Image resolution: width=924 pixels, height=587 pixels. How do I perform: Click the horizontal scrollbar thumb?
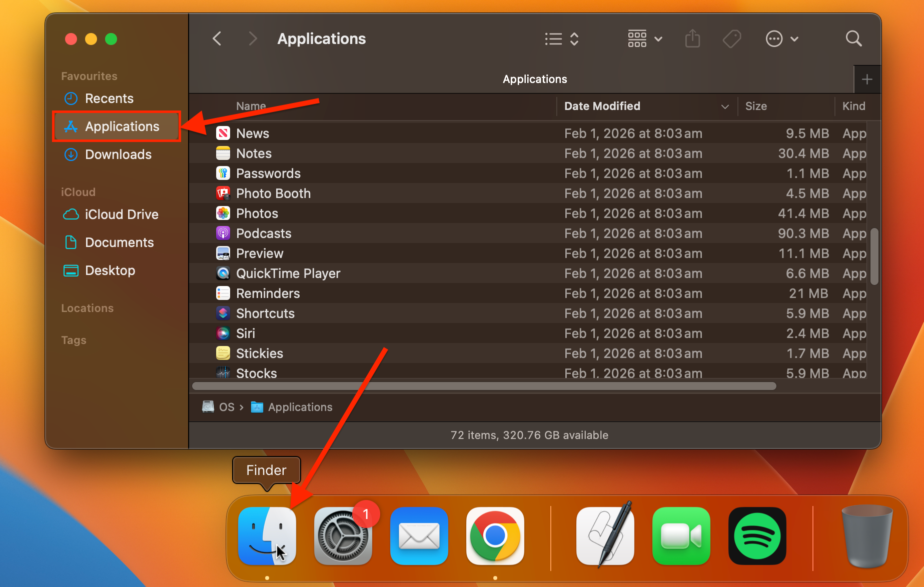[x=484, y=386]
